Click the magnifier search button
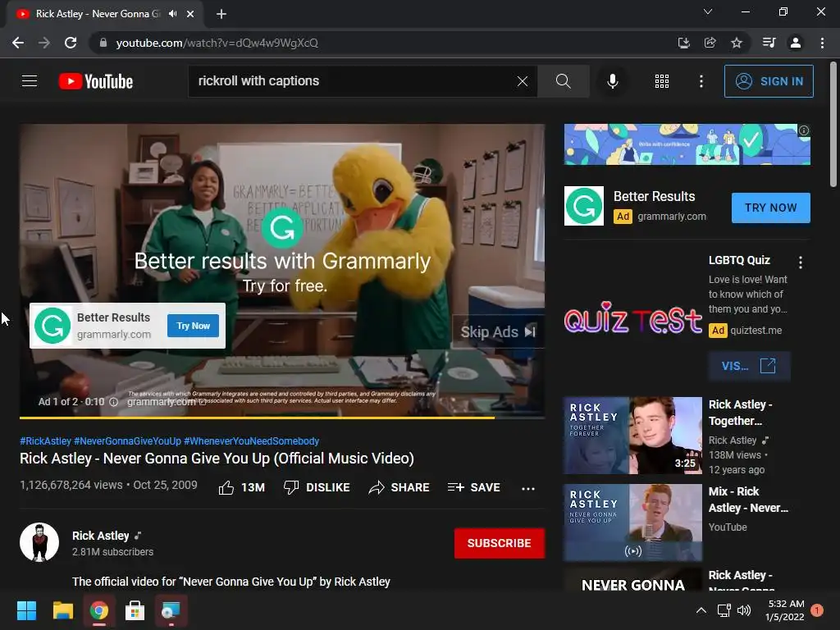The width and height of the screenshot is (840, 630). [x=563, y=81]
